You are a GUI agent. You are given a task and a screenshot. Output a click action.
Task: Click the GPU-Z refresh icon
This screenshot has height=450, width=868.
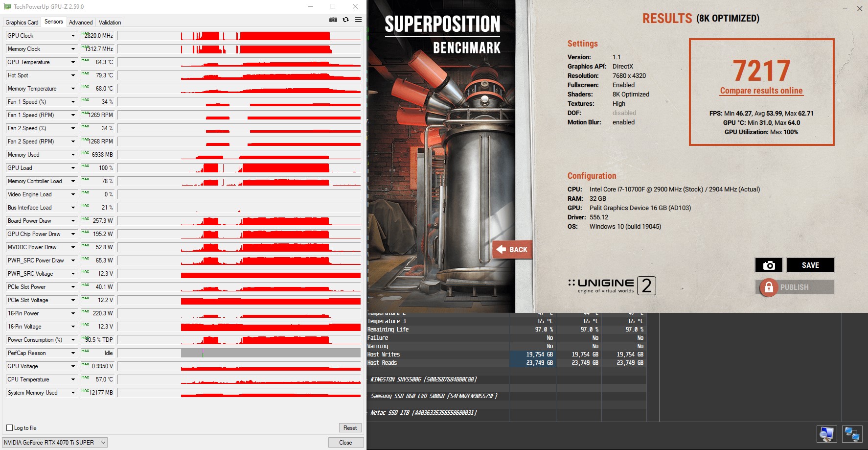tap(345, 20)
